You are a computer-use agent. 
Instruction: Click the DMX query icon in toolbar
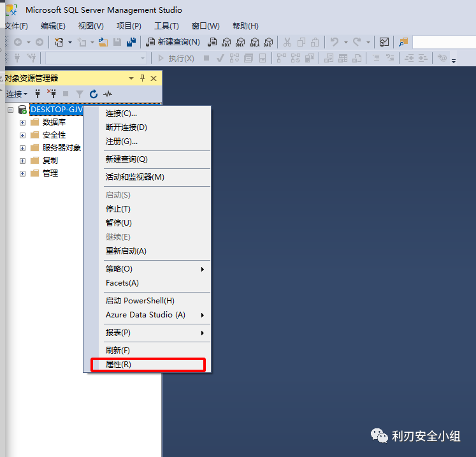click(x=240, y=42)
